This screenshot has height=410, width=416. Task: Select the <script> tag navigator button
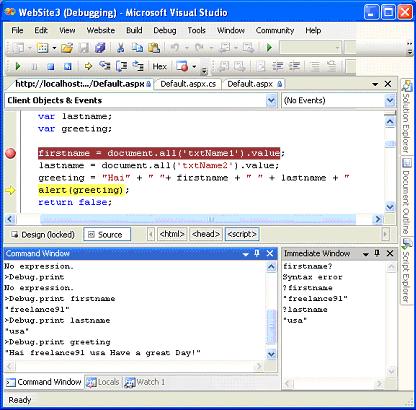coord(242,234)
